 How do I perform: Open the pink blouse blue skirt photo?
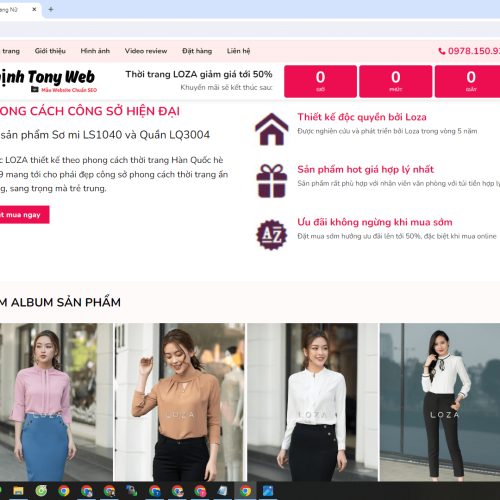[x=56, y=402]
